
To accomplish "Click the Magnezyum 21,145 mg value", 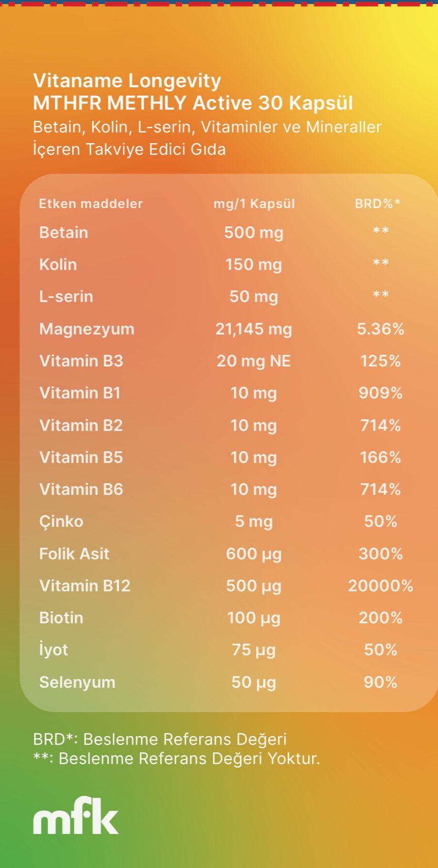I will pyautogui.click(x=254, y=329).
